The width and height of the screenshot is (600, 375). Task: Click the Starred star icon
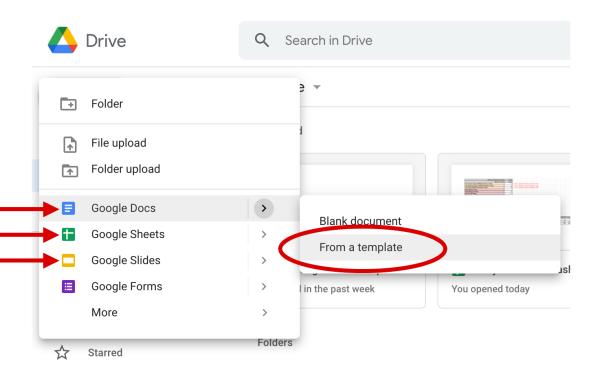coord(62,352)
